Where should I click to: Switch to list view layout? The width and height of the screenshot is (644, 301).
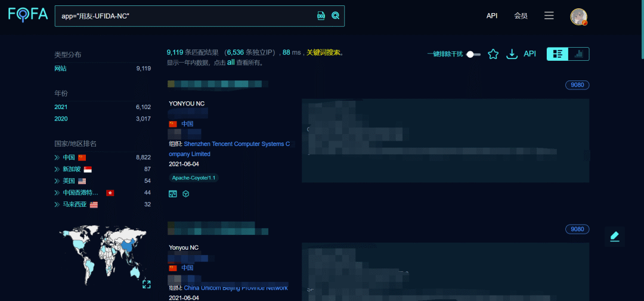(x=558, y=54)
